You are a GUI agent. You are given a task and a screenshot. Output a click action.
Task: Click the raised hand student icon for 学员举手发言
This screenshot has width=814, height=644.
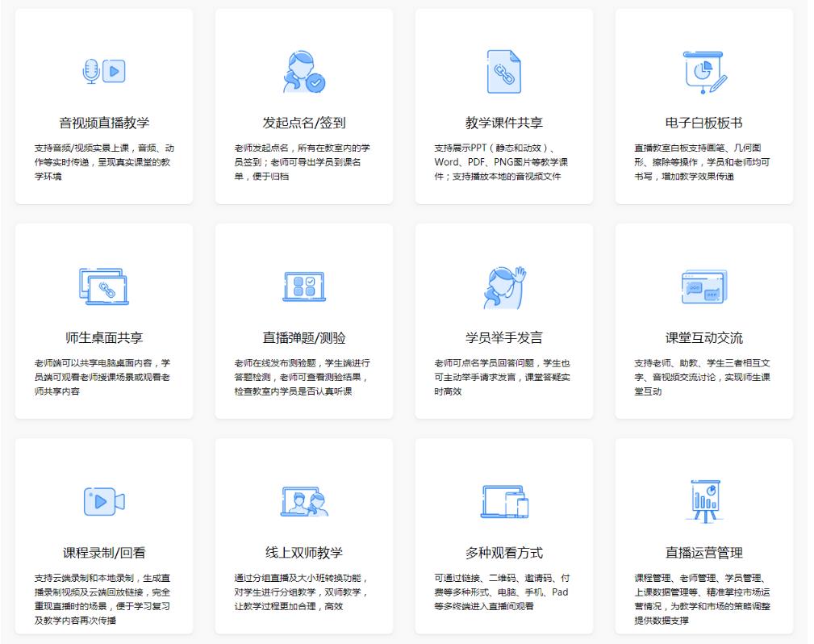click(x=504, y=286)
